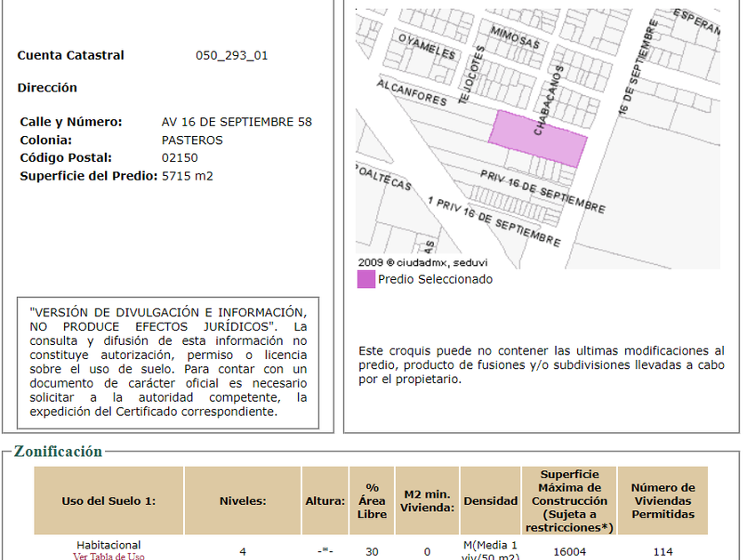
Task: Select address text AV 16 DE SEPTIEMBRE 58
Action: (x=237, y=122)
